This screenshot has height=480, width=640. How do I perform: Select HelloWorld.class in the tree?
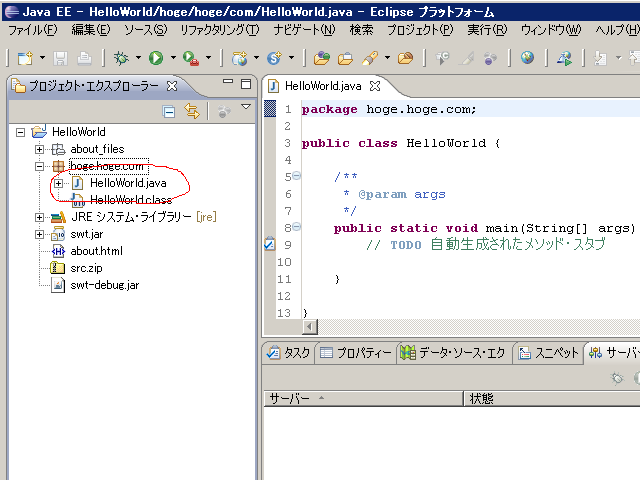pyautogui.click(x=131, y=200)
